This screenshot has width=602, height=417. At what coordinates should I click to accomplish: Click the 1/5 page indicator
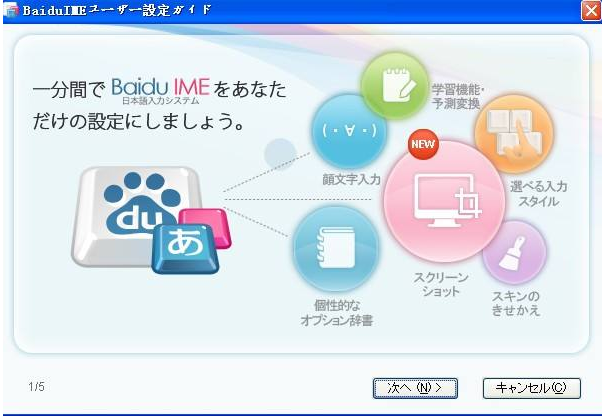35,386
